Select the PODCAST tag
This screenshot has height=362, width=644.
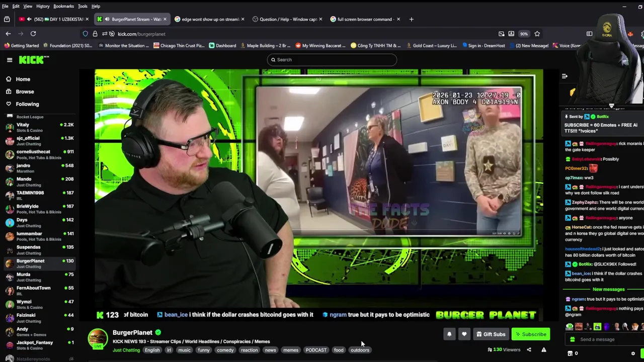coord(316,350)
